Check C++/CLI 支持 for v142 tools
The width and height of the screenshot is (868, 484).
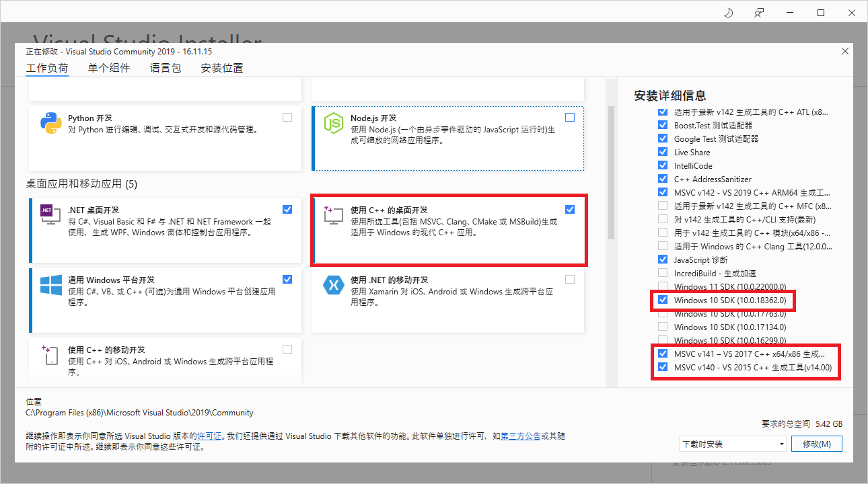click(x=663, y=219)
